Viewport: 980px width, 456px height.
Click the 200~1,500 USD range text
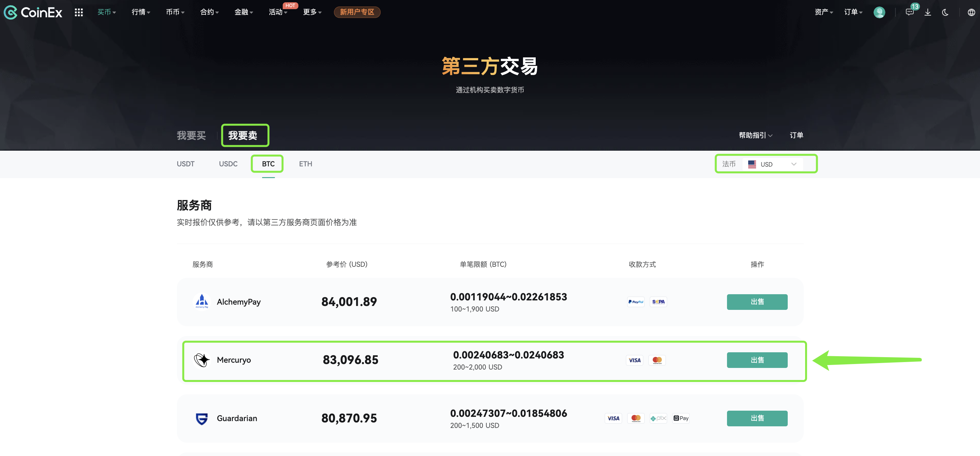point(474,426)
